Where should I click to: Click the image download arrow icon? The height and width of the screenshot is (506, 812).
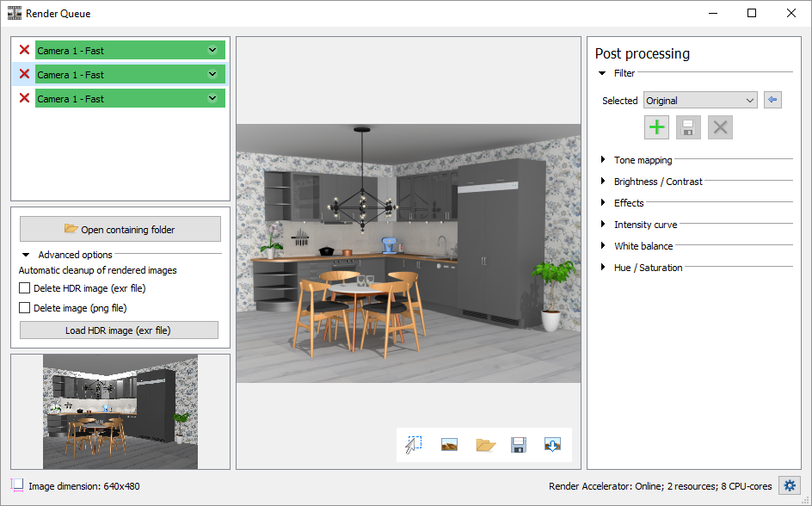click(552, 445)
